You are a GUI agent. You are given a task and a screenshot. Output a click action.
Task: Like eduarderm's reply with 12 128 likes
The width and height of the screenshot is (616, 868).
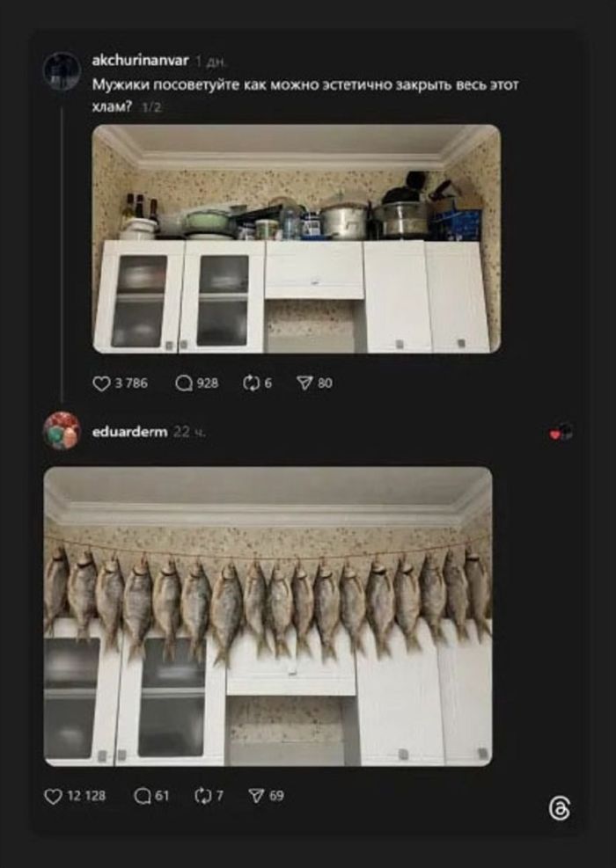(x=53, y=797)
